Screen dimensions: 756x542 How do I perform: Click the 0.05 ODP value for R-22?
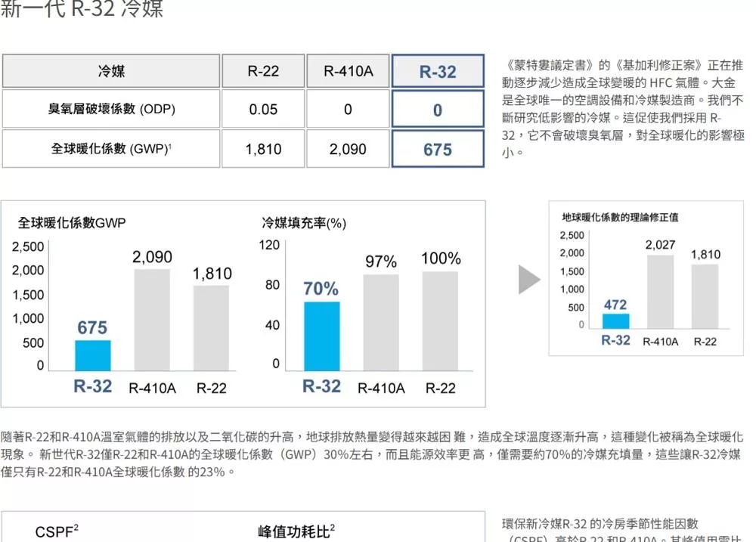point(263,110)
